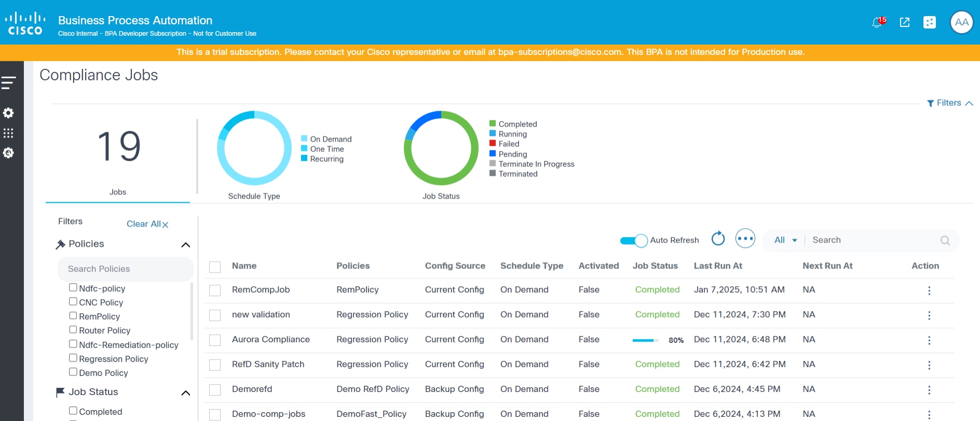
Task: Open the top gear icon in sidebar
Action: point(8,113)
